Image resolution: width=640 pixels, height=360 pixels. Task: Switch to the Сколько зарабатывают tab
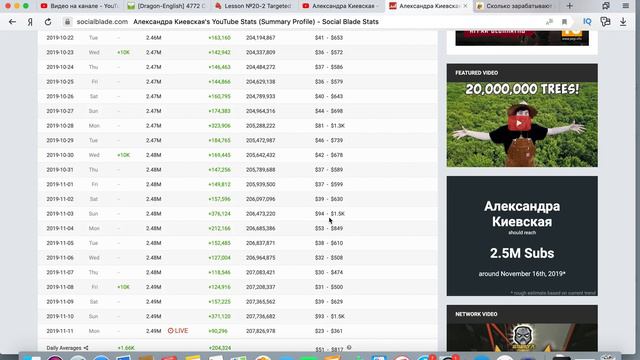click(515, 6)
